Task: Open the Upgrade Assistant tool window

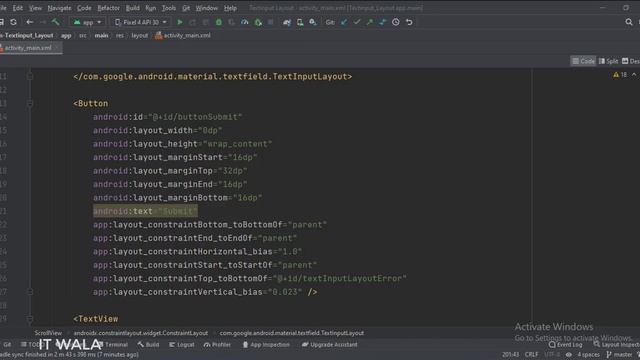Action: [x=330, y=344]
